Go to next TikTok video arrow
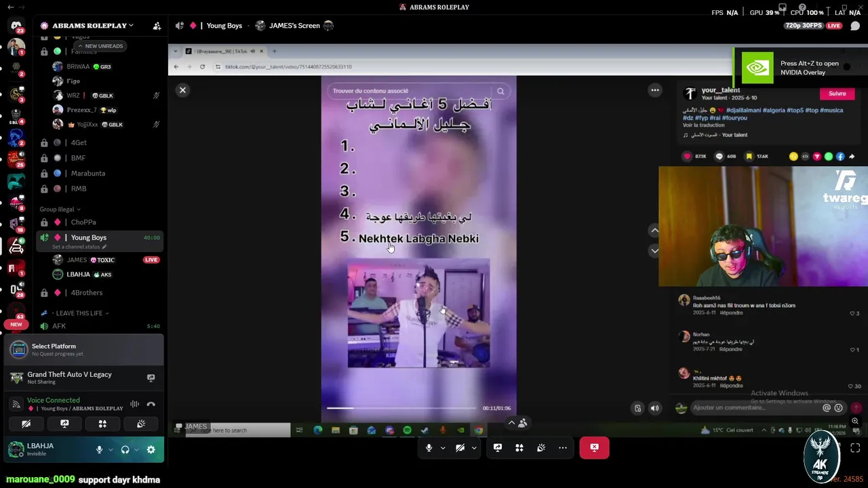The width and height of the screenshot is (868, 488). point(654,251)
